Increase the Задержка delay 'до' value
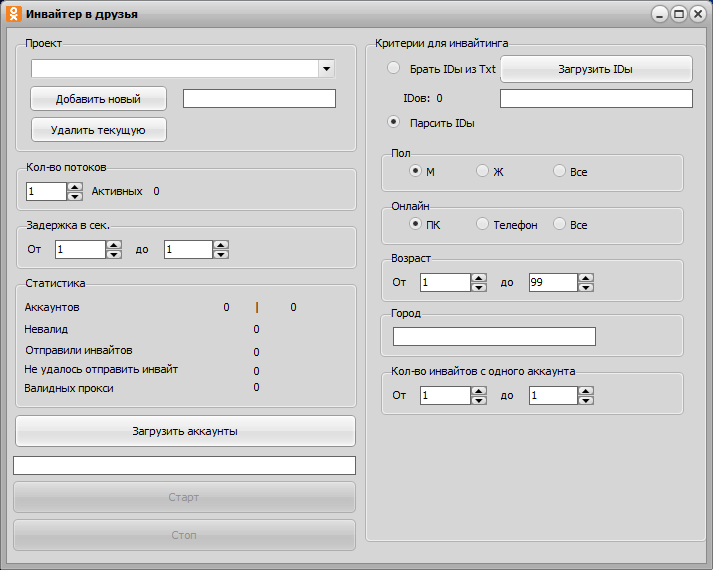This screenshot has height=570, width=713. coord(221,245)
